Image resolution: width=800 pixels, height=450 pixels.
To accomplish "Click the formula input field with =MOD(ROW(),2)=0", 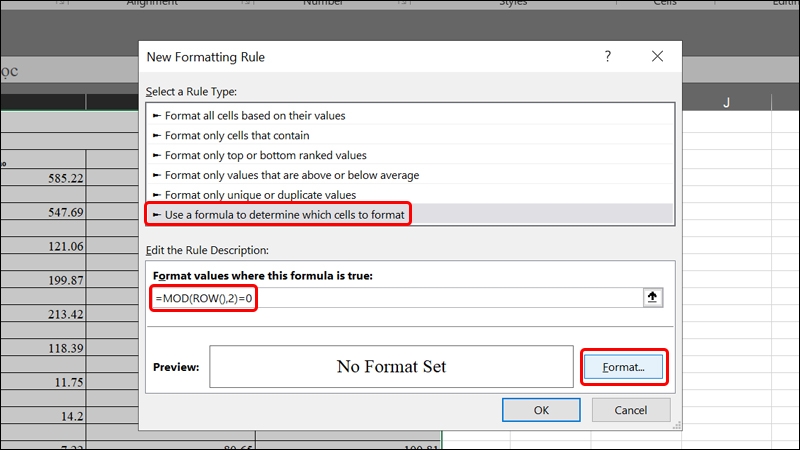I will 396,298.
